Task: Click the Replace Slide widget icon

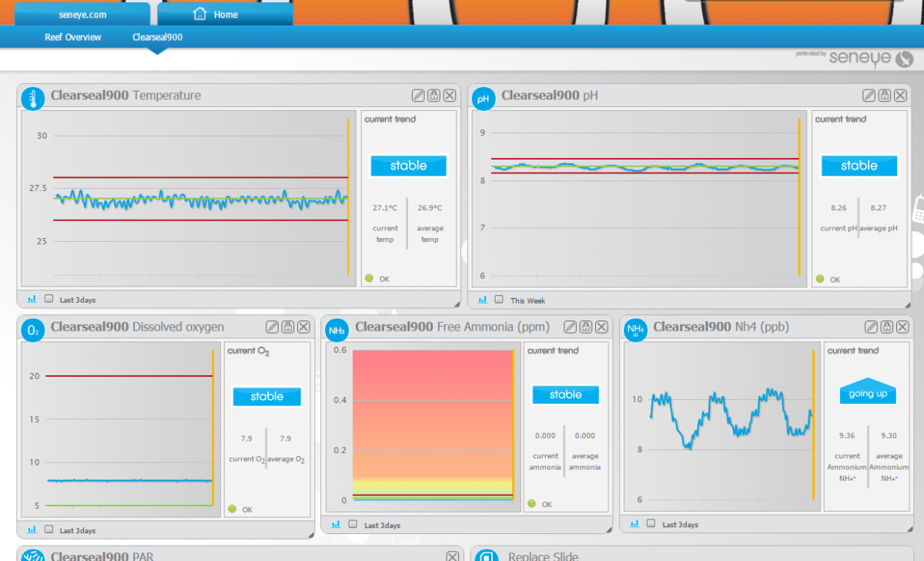Action: [x=486, y=556]
